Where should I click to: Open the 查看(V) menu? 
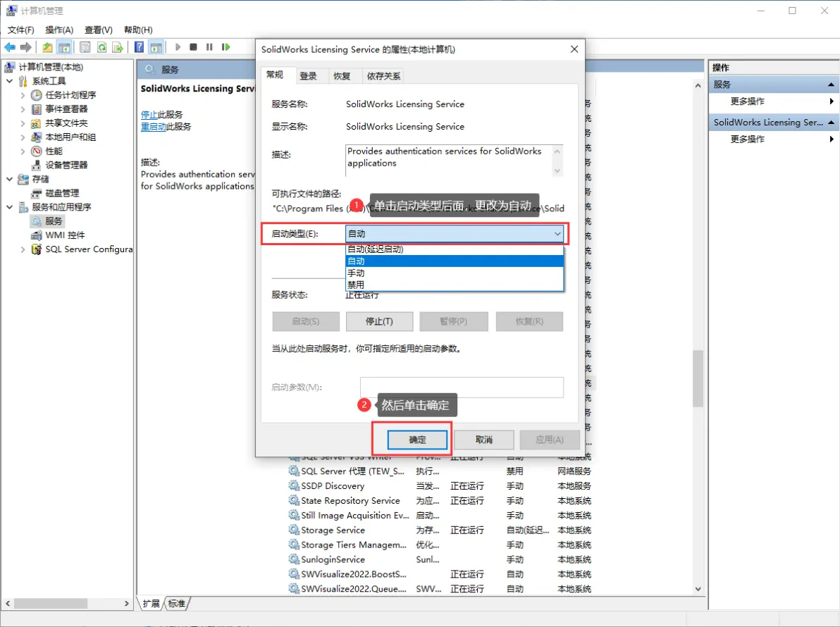tap(99, 30)
